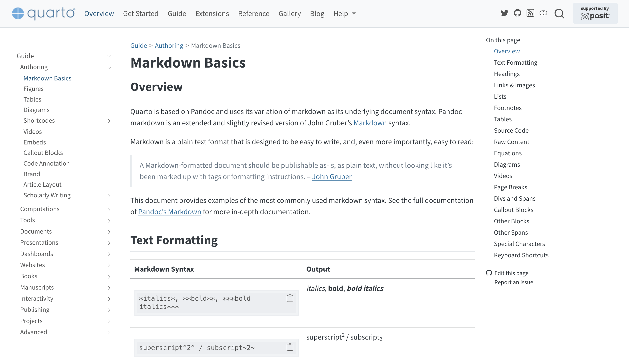The width and height of the screenshot is (629, 364).
Task: Copy the superscript and subscript code snippet
Action: (290, 347)
